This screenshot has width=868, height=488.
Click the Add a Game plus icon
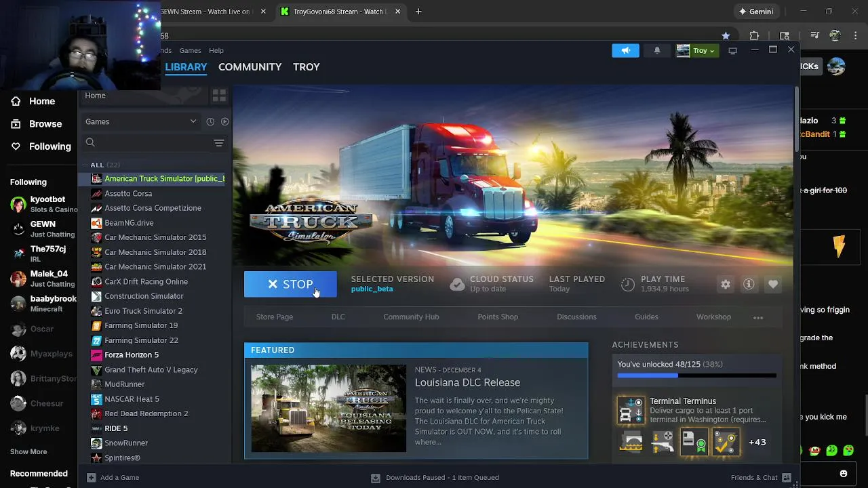click(x=92, y=477)
